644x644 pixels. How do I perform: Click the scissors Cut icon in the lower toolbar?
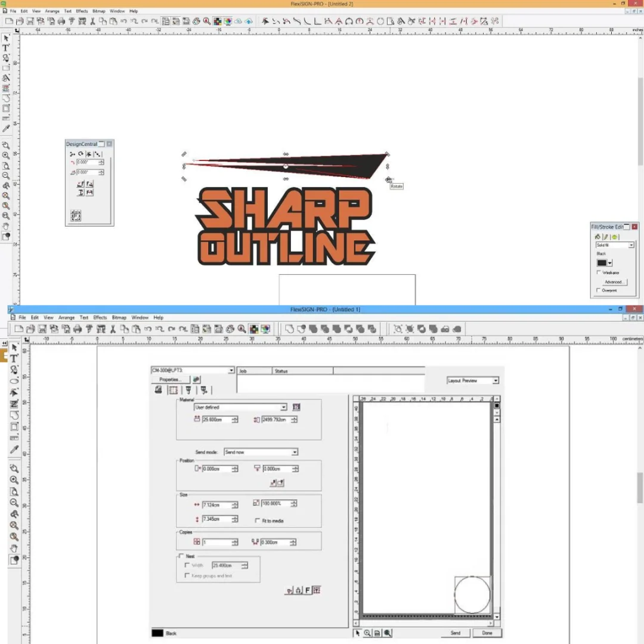point(112,329)
